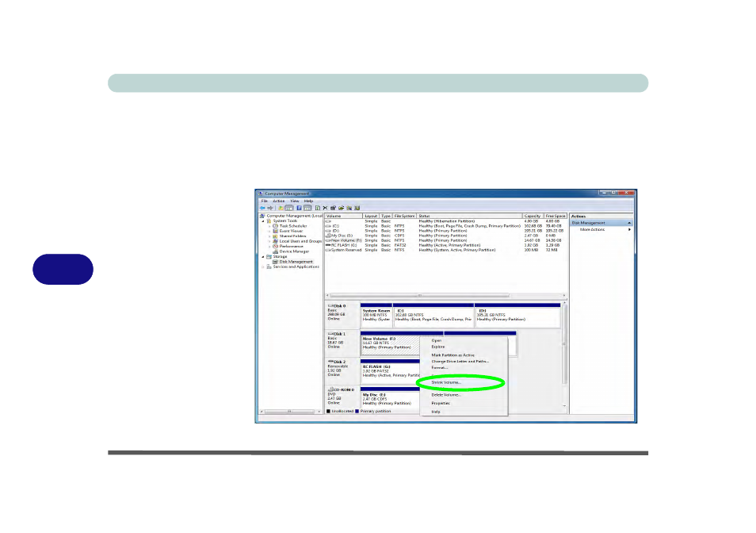This screenshot has width=756, height=533.
Task: Expand More Actions submenu arrow
Action: click(x=629, y=229)
